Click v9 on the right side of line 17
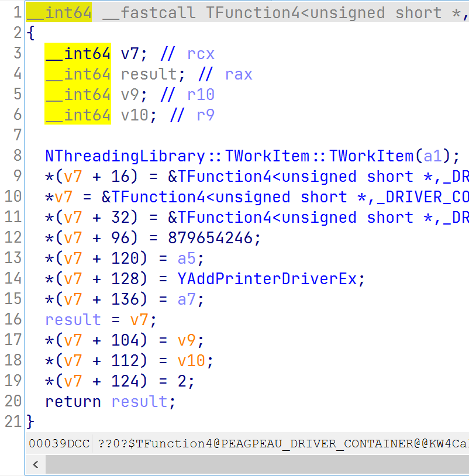The width and height of the screenshot is (469, 476). click(187, 340)
